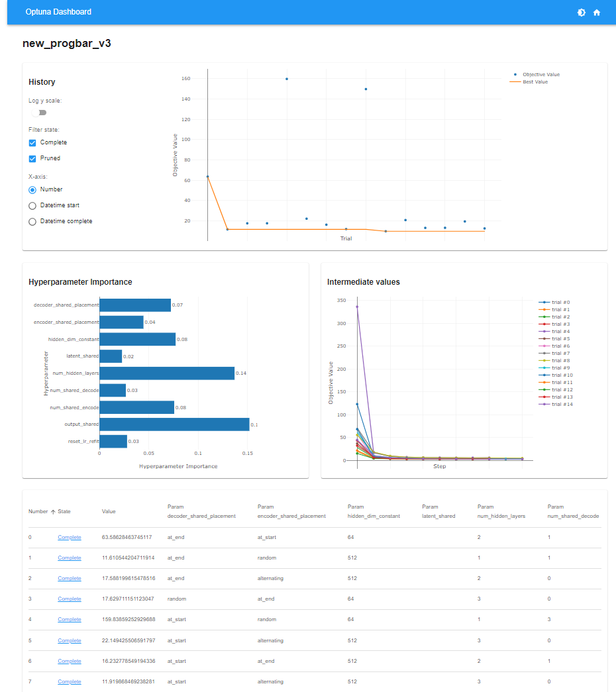Image resolution: width=616 pixels, height=692 pixels.
Task: Click the new_progbar_v3 study title
Action: tap(67, 43)
